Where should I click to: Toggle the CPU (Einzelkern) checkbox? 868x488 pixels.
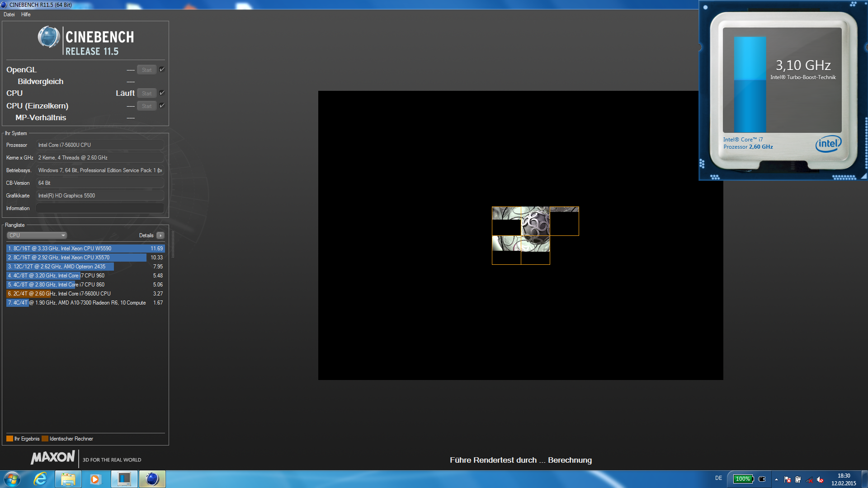pos(162,106)
